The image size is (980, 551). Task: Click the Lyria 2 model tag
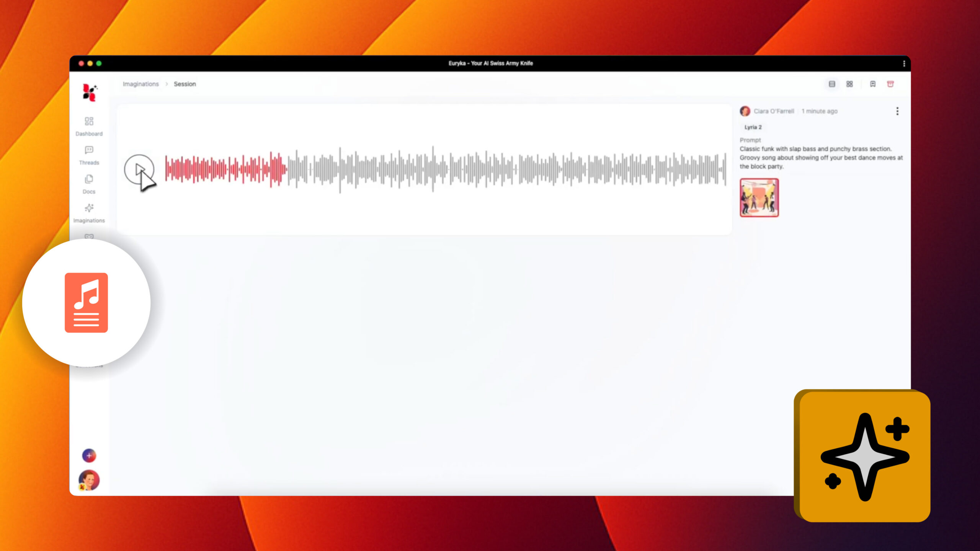tap(753, 127)
